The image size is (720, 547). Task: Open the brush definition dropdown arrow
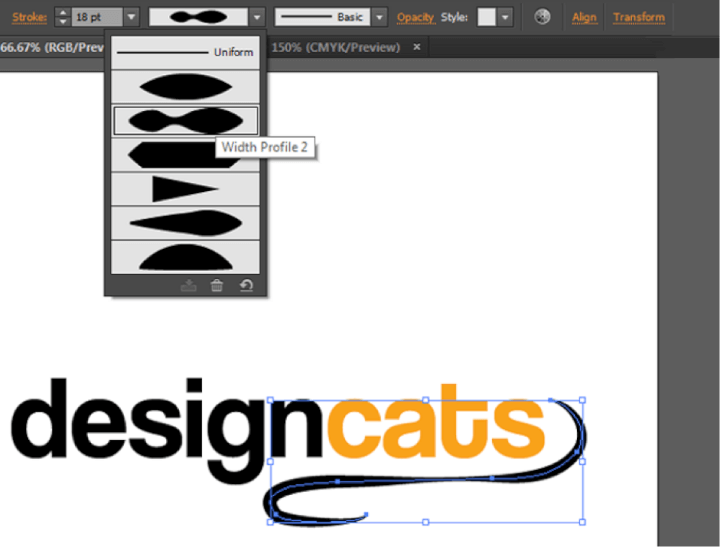pos(379,17)
